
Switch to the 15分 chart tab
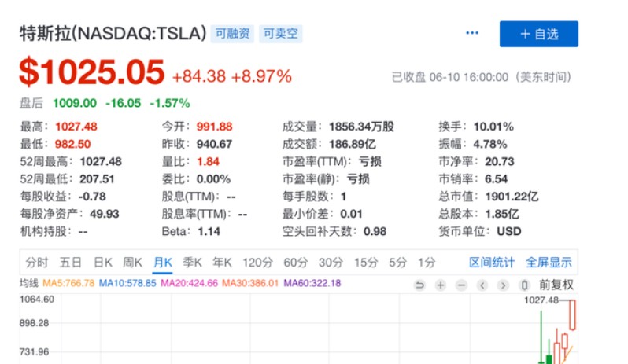[x=366, y=263]
